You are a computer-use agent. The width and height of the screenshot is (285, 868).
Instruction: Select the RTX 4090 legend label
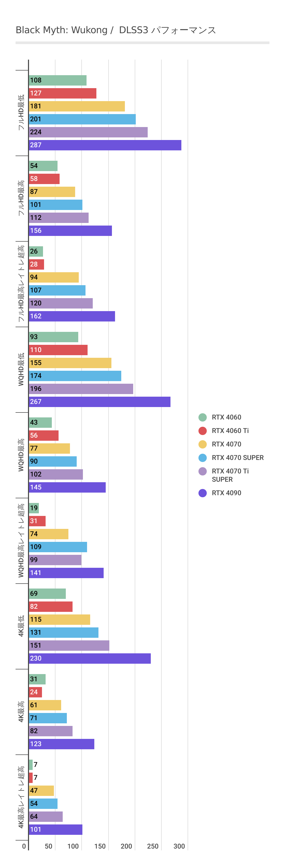tap(226, 493)
